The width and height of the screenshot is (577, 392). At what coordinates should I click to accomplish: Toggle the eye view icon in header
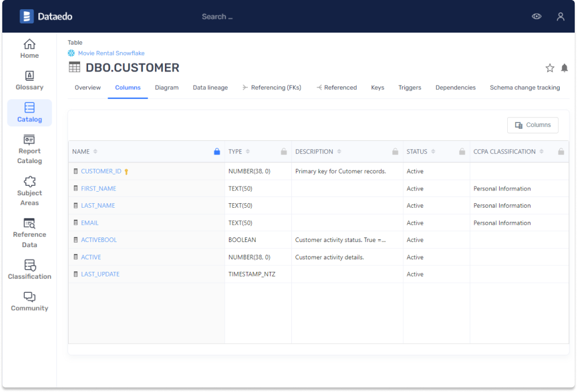tap(536, 17)
